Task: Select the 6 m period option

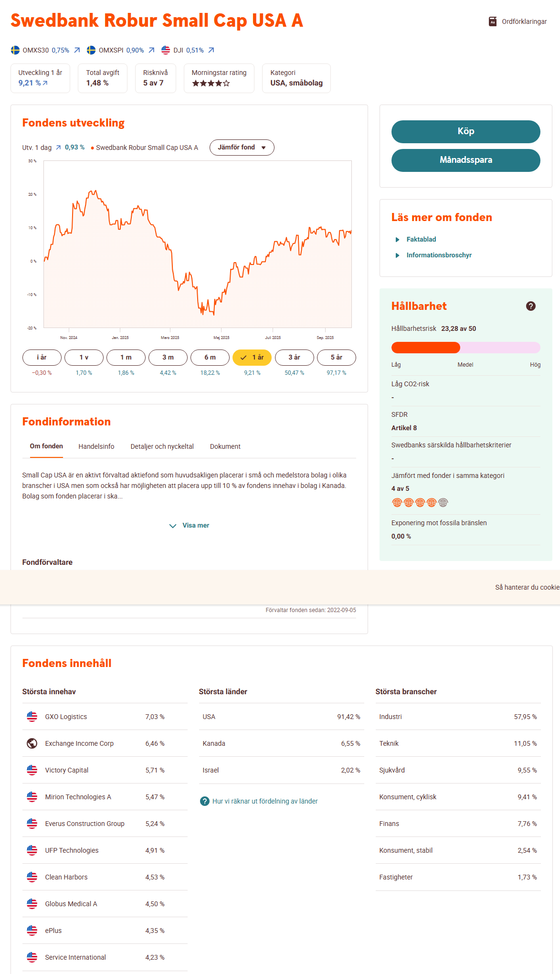Action: pos(210,358)
